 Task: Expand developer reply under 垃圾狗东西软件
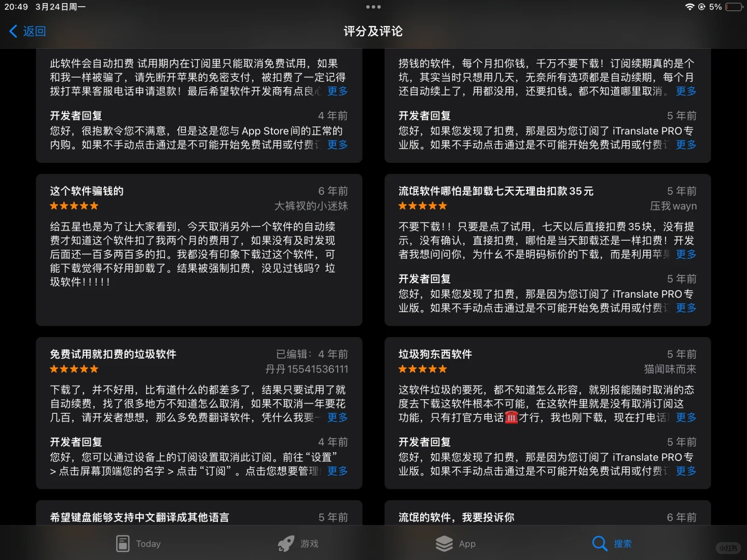tap(685, 471)
